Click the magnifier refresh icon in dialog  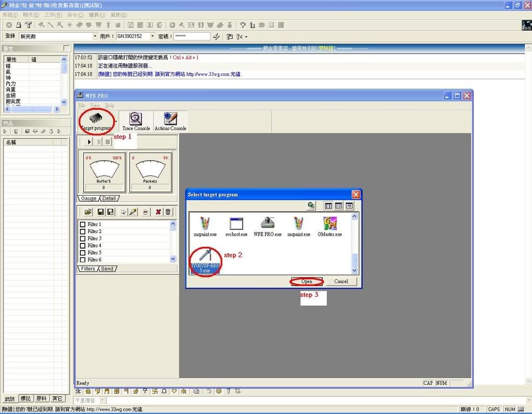tap(311, 206)
